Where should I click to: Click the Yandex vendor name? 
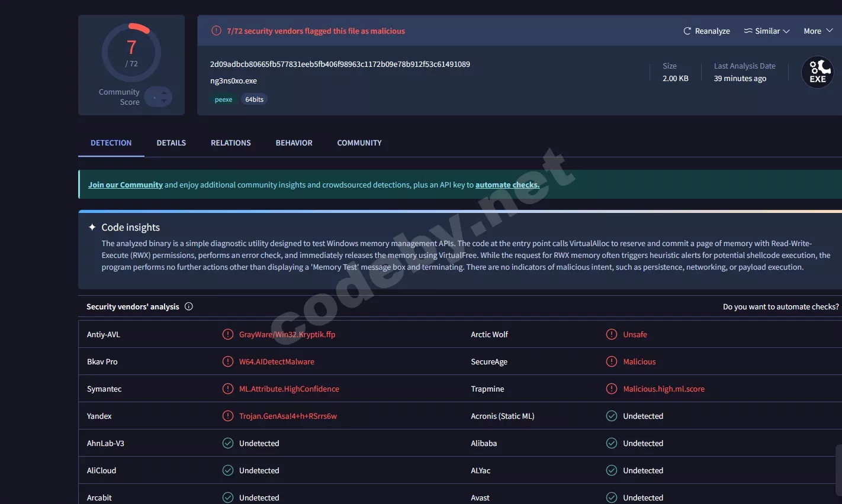(x=99, y=416)
